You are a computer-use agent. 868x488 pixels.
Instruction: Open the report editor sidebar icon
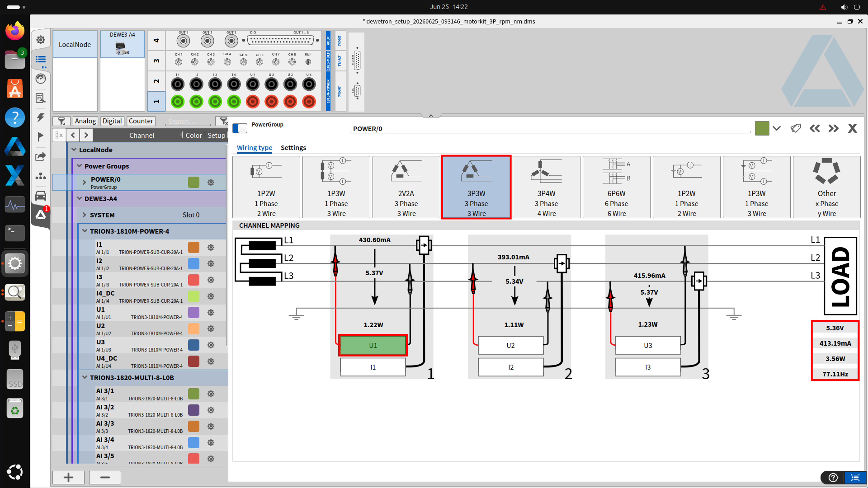pyautogui.click(x=41, y=98)
